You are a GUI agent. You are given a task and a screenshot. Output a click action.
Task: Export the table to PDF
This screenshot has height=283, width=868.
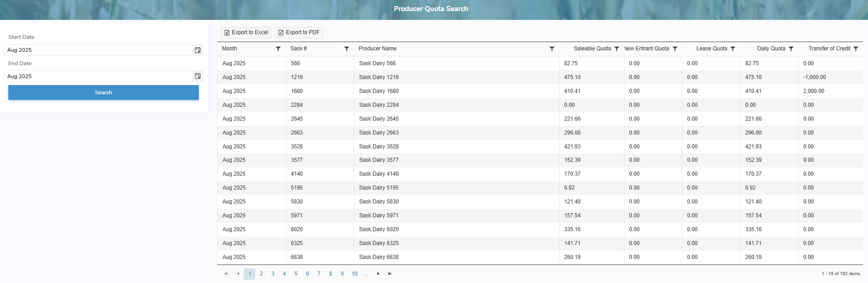[299, 32]
